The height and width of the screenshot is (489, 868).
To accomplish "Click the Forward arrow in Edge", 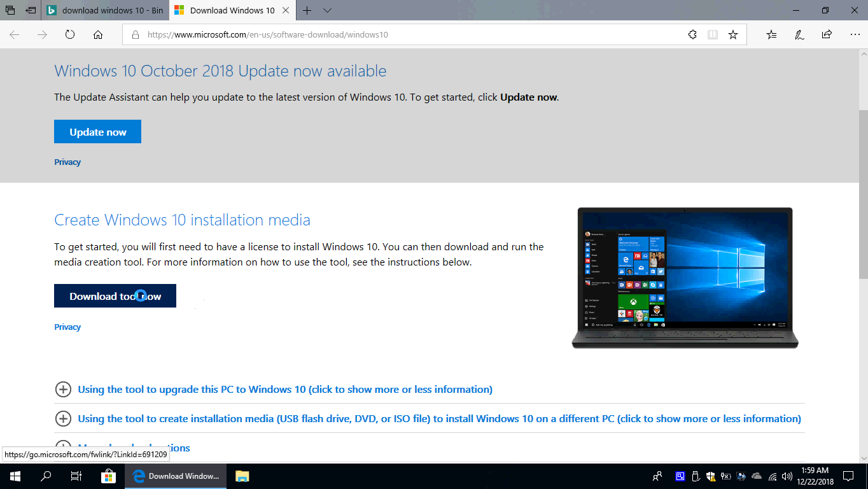I will (42, 35).
